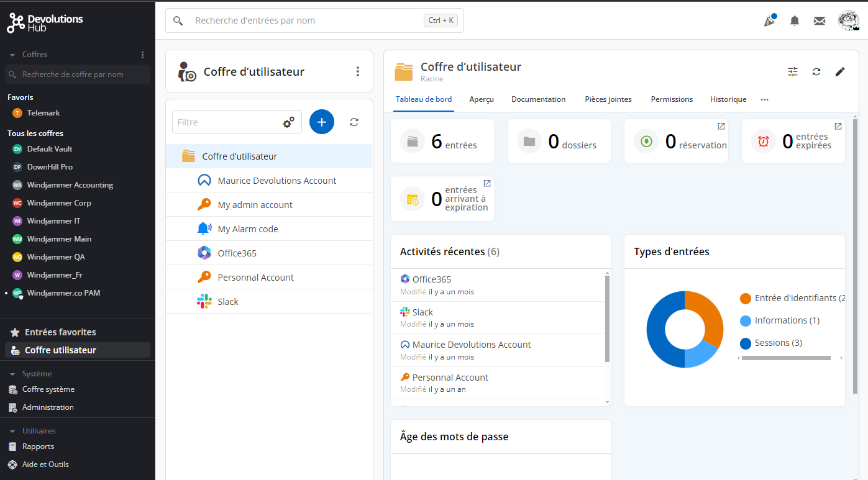The width and height of the screenshot is (868, 480).
Task: Open entrées arrivant à expiration link icon
Action: (x=487, y=183)
